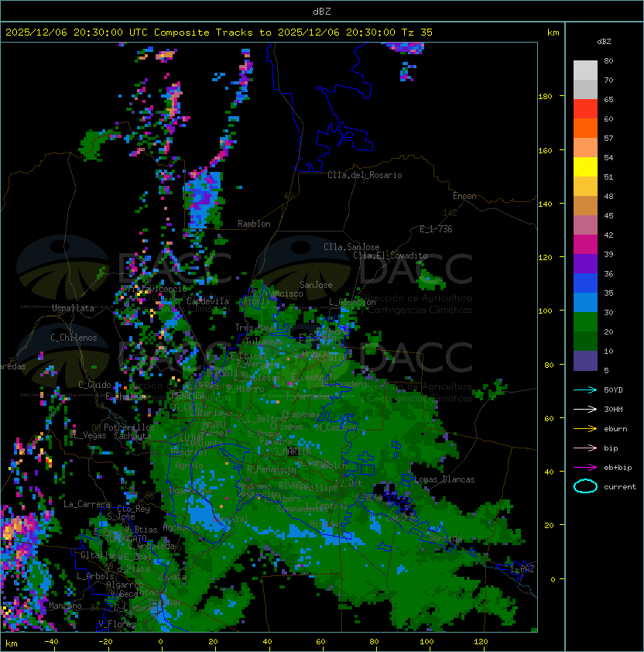Click the '30HM' legend label
Image resolution: width=644 pixels, height=652 pixels.
(613, 410)
